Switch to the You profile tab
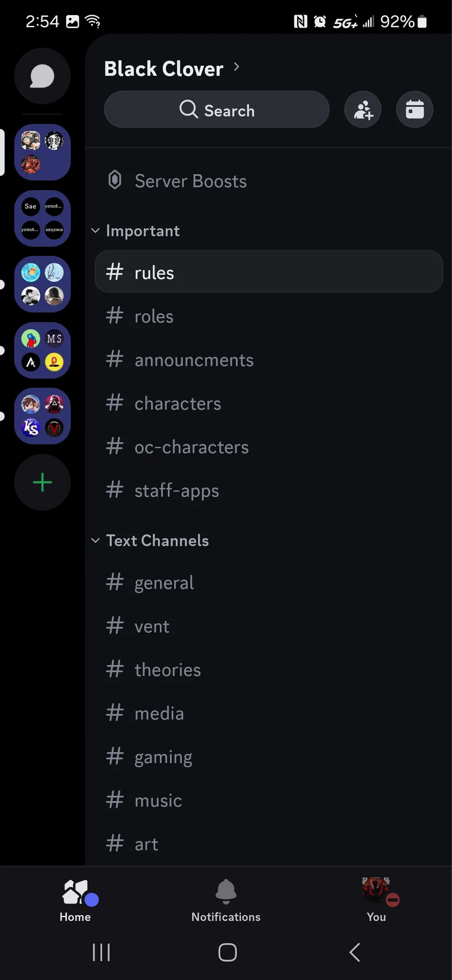Screen dimensions: 452x980 pyautogui.click(x=376, y=901)
